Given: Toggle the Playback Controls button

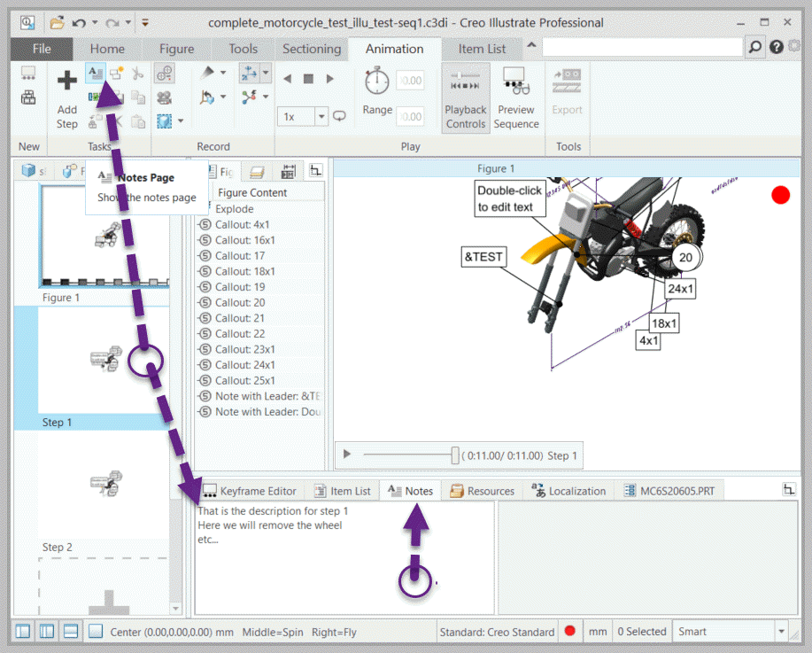Looking at the screenshot, I should click(466, 97).
